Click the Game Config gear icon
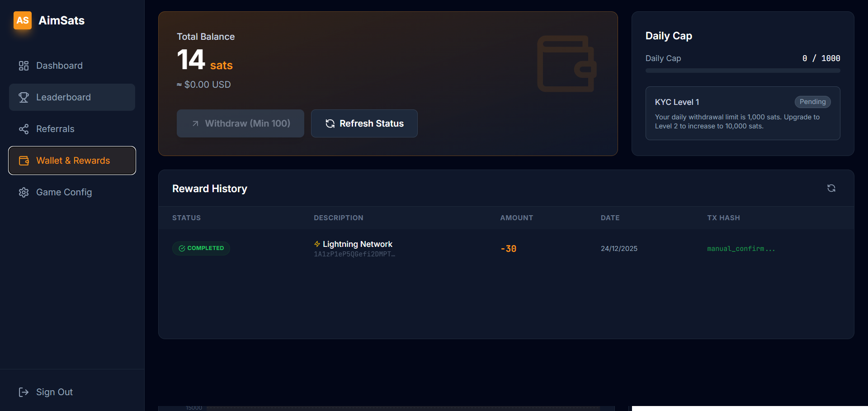Screen dimensions: 868x411 pyautogui.click(x=24, y=192)
